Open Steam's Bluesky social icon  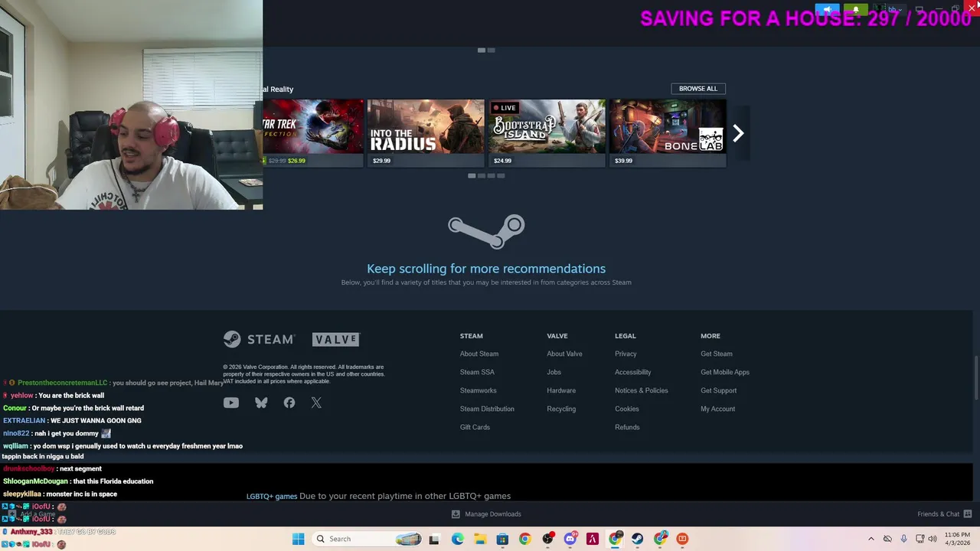[x=261, y=403]
